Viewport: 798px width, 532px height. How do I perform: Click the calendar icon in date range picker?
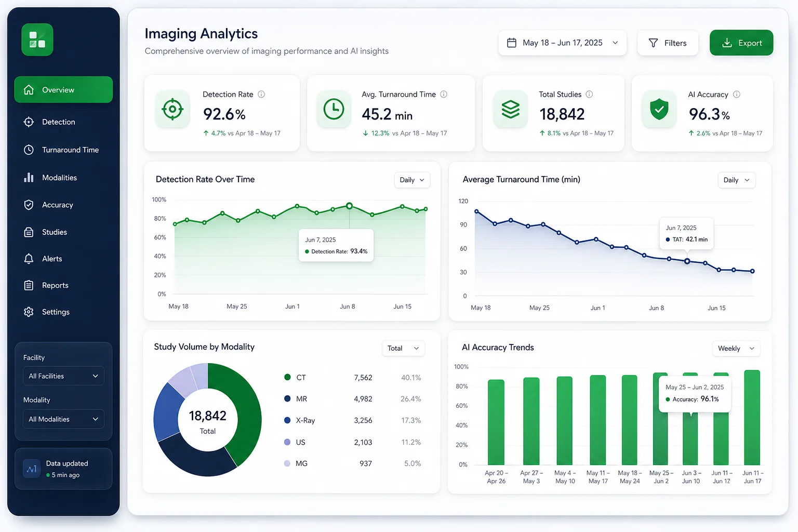512,43
